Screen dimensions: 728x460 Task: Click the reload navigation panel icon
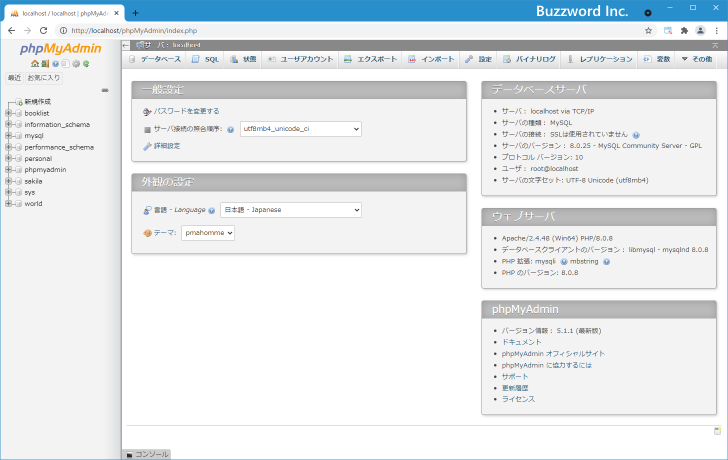pyautogui.click(x=87, y=63)
